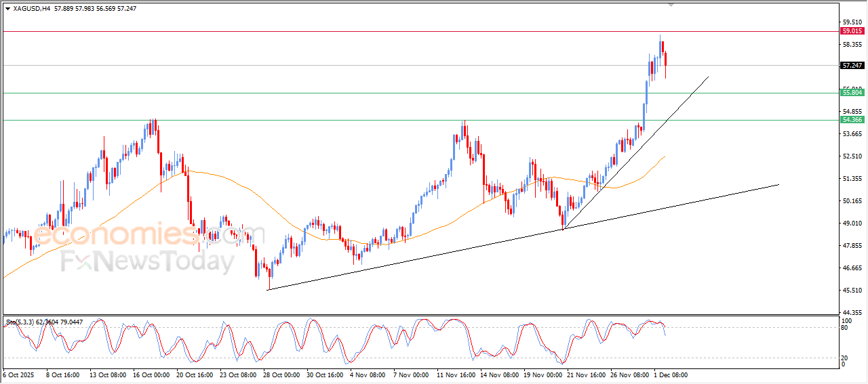
Task: Click the latest red candle at rally top
Action: (666, 59)
